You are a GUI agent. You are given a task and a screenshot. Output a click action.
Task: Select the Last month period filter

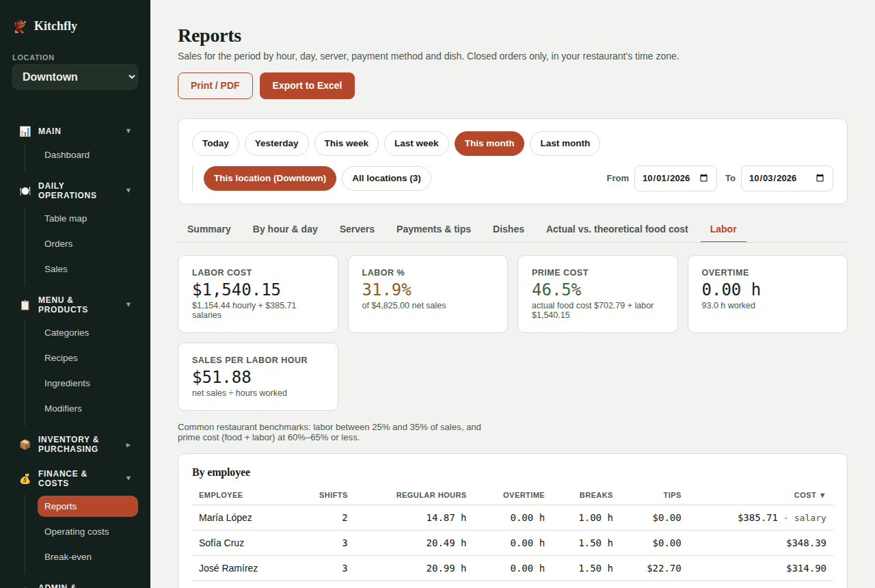565,144
